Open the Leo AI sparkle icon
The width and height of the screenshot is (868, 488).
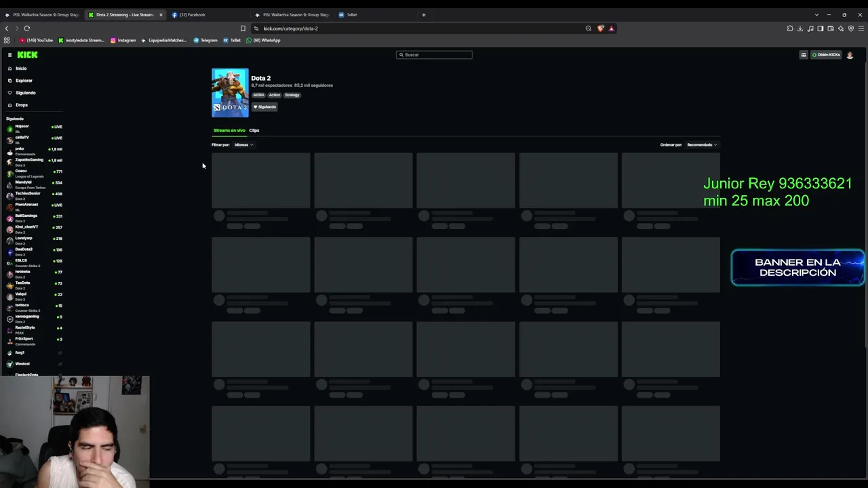(841, 28)
